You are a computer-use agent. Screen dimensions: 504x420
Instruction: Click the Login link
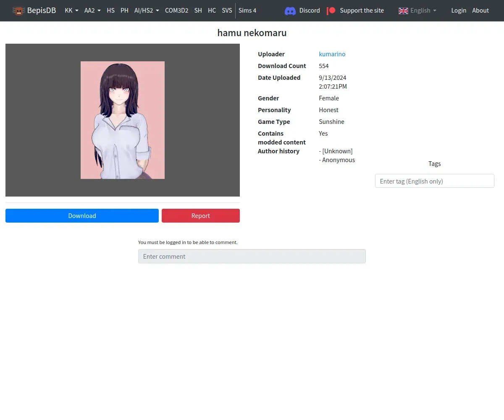coord(459,10)
